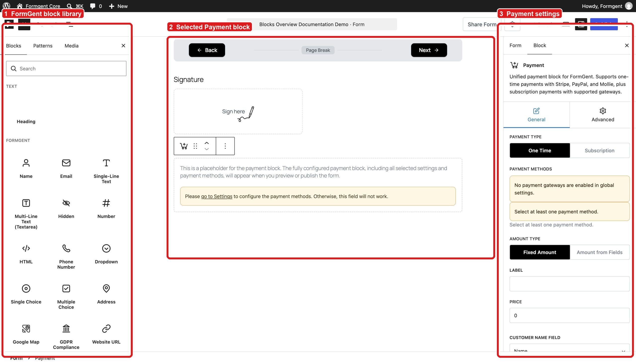Insert the Name block
The width and height of the screenshot is (636, 364).
[x=26, y=169]
